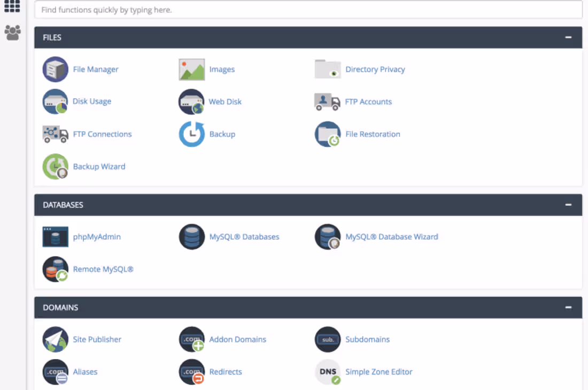
Task: Open the Simple Zone Editor
Action: tap(379, 372)
